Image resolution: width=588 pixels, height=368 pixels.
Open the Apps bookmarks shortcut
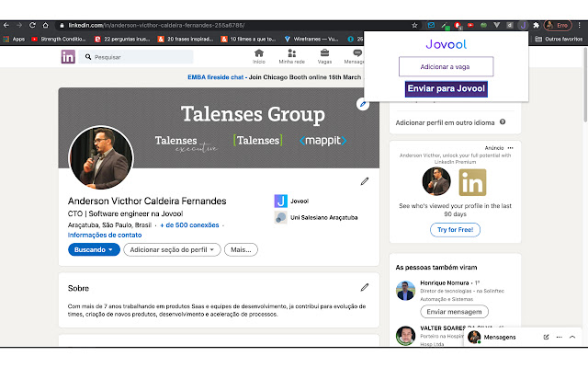(x=14, y=39)
